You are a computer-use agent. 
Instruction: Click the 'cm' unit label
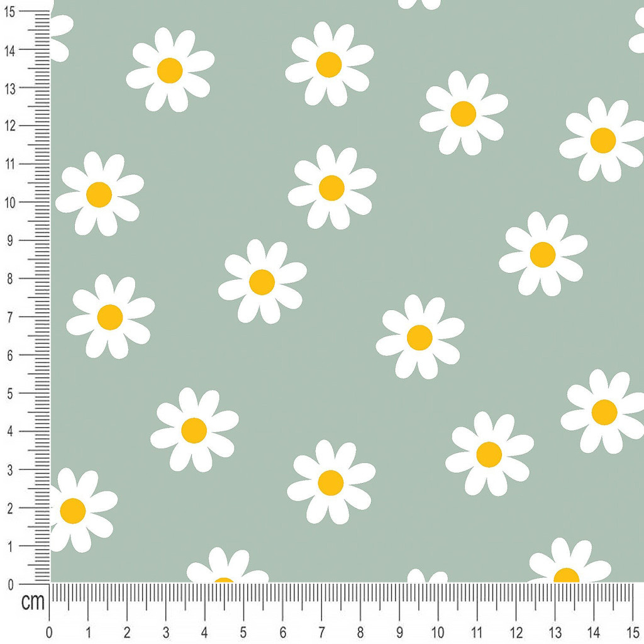pos(33,601)
